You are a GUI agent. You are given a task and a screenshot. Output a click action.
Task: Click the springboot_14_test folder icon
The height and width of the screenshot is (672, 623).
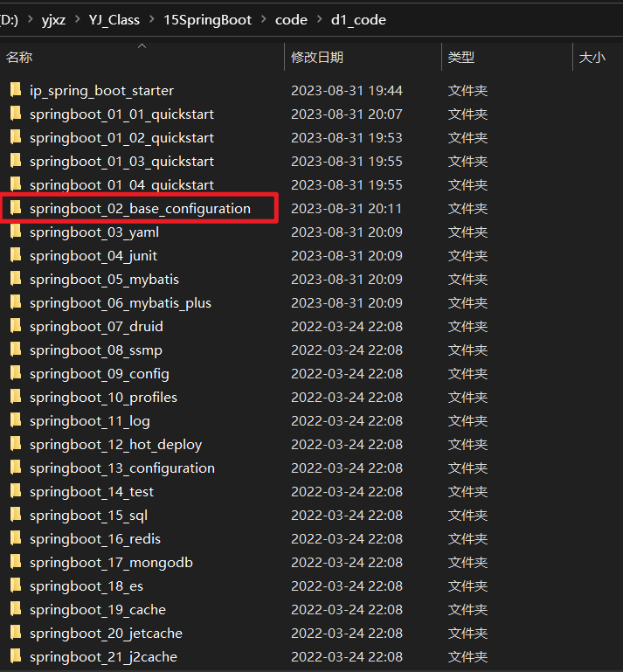16,491
